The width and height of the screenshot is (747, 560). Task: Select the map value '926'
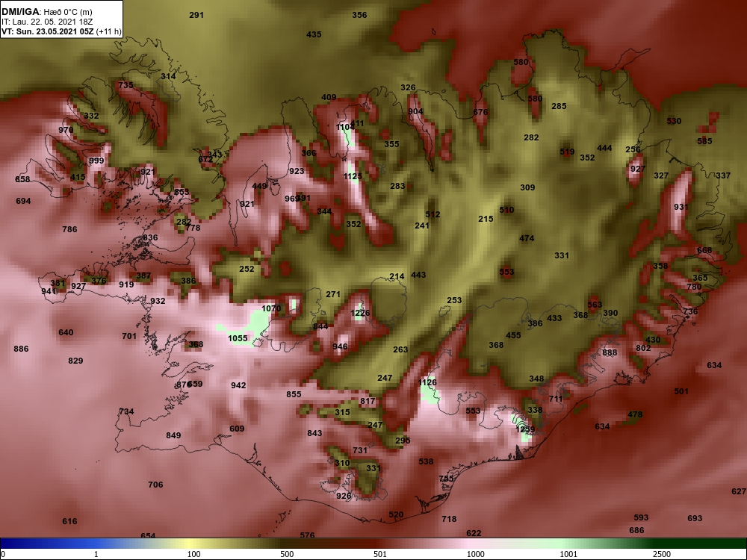click(x=344, y=496)
